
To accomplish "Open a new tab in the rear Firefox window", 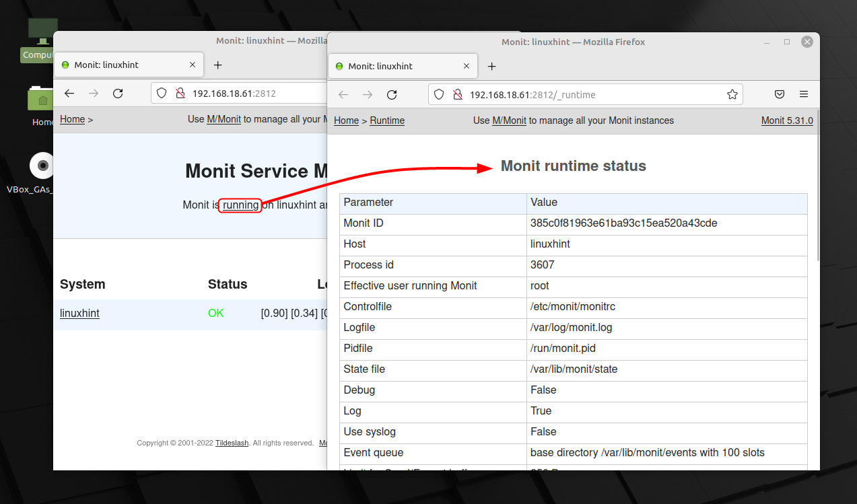I will 217,65.
